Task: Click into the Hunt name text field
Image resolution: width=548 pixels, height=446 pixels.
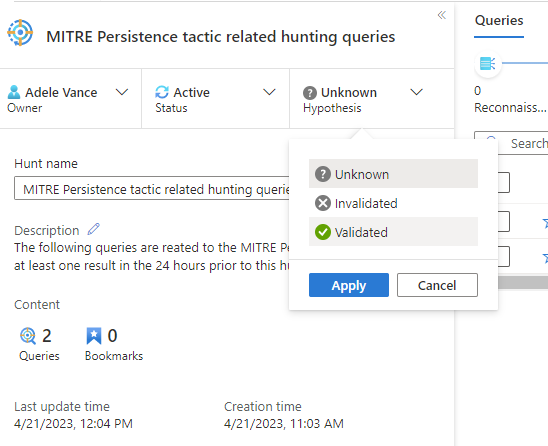Action: pos(152,188)
